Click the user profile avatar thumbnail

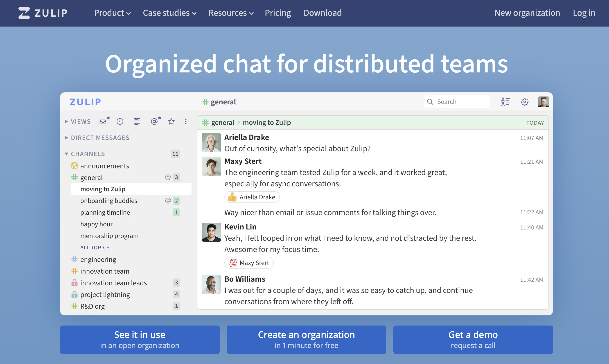(543, 102)
